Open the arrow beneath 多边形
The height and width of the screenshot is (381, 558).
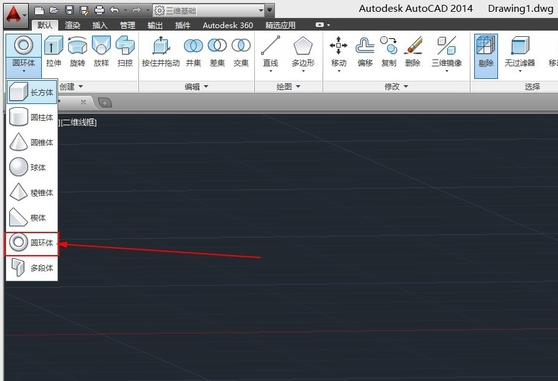click(x=303, y=71)
